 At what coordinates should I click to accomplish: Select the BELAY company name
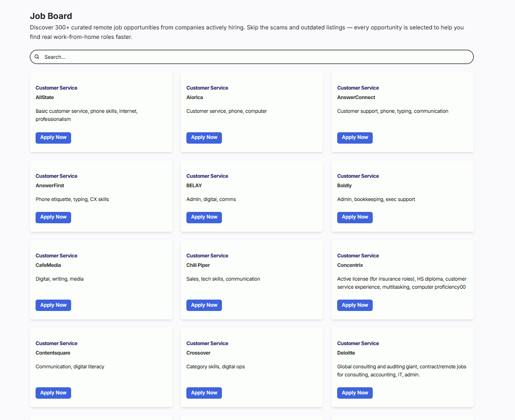tap(194, 185)
